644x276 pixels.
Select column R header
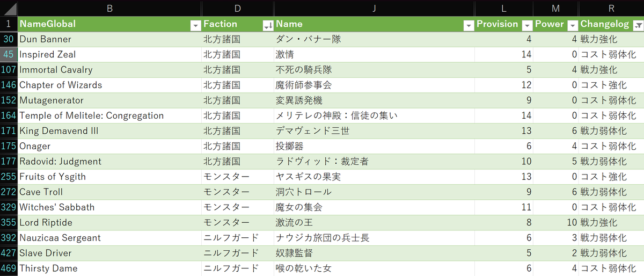point(611,8)
